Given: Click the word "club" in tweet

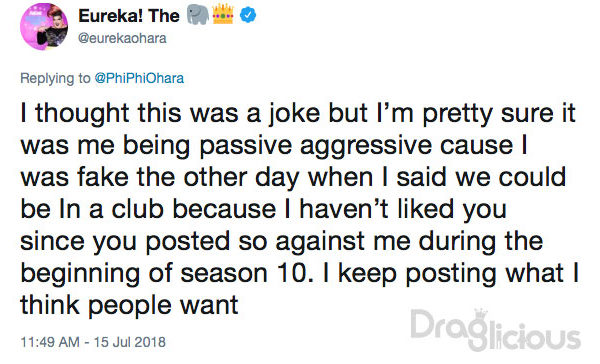Looking at the screenshot, I should [x=138, y=209].
